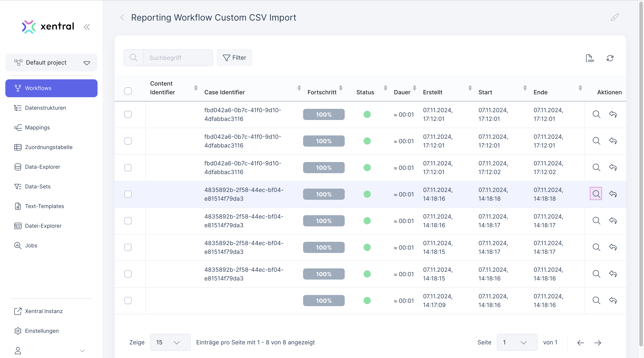Open the Seite page number dropdown
This screenshot has width=644, height=358.
516,342
